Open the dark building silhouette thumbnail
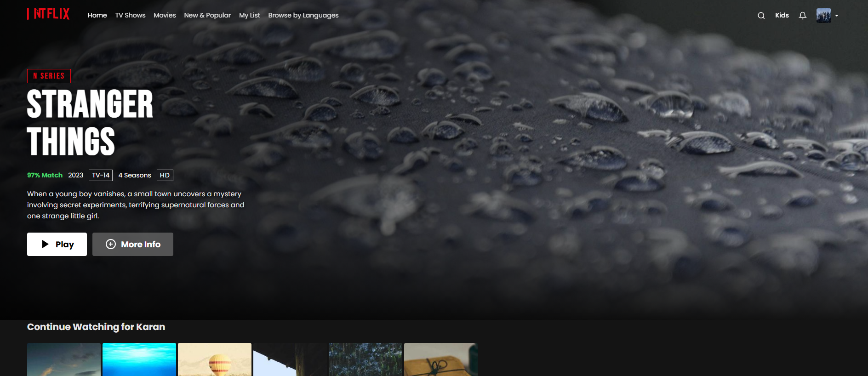 pyautogui.click(x=290, y=359)
